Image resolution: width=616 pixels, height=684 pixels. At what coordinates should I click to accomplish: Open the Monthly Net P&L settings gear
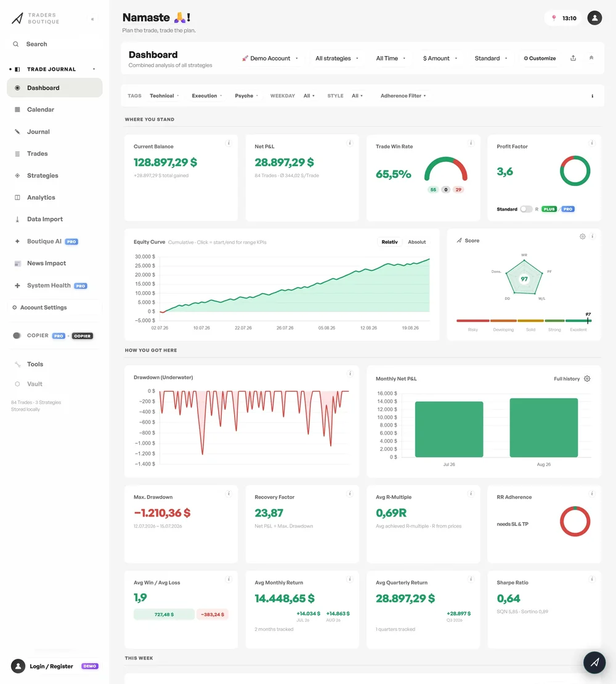pyautogui.click(x=587, y=379)
